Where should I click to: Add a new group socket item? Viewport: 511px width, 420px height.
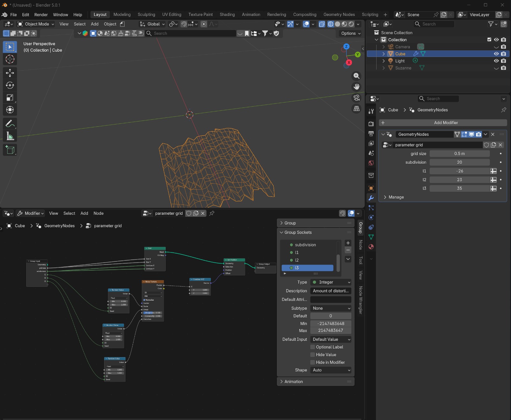click(348, 243)
